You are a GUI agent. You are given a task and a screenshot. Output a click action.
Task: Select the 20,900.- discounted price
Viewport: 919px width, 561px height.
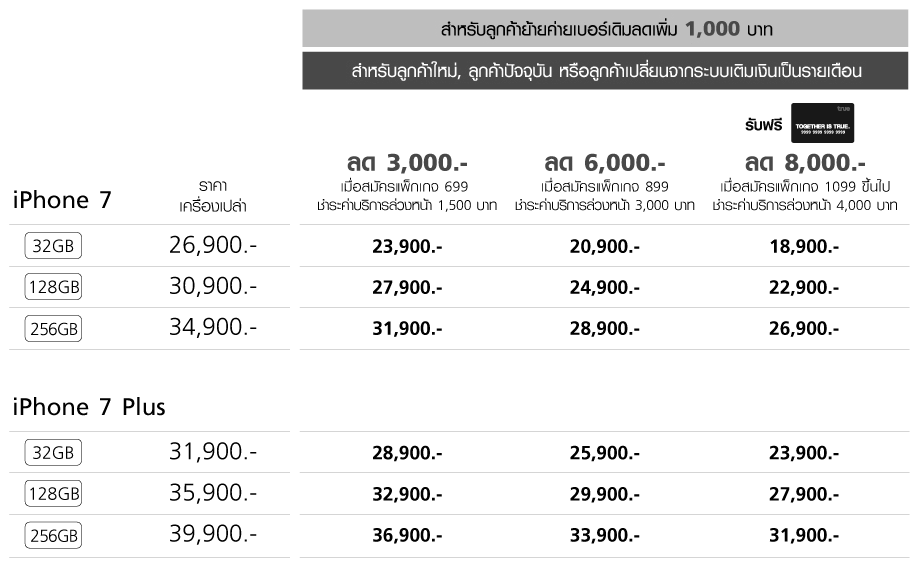point(605,247)
